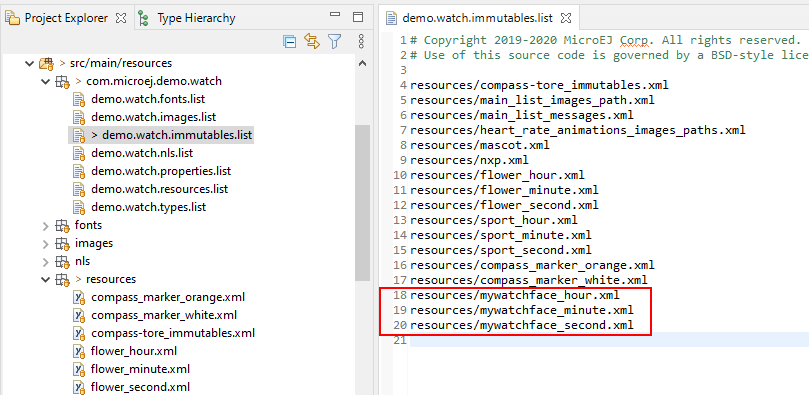Image resolution: width=809 pixels, height=395 pixels.
Task: Open Project Explorer view menu dots
Action: [361, 42]
